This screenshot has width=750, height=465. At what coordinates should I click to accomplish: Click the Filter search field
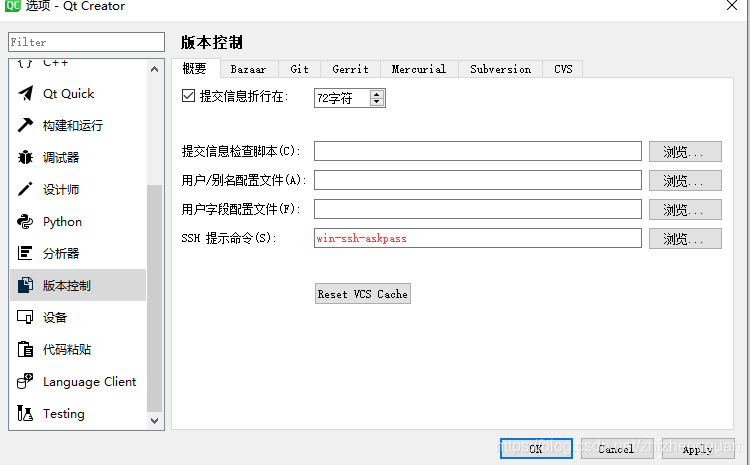click(86, 42)
